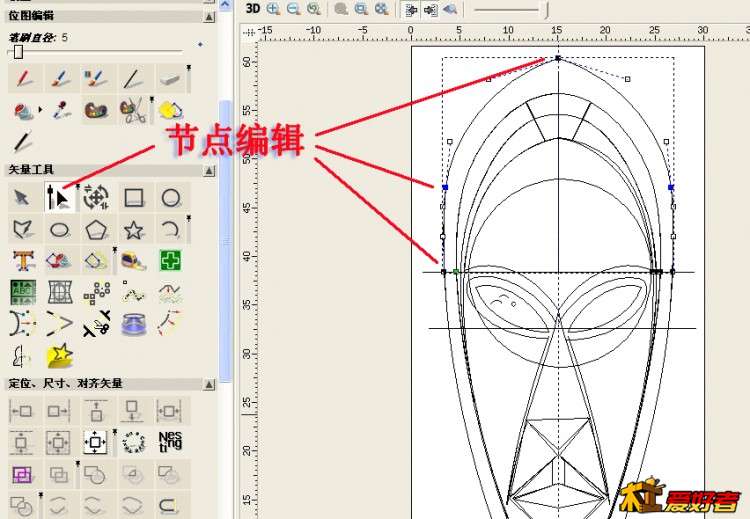Toggle pin left of tape measure icon
The width and height of the screenshot is (750, 519).
[x=115, y=250]
